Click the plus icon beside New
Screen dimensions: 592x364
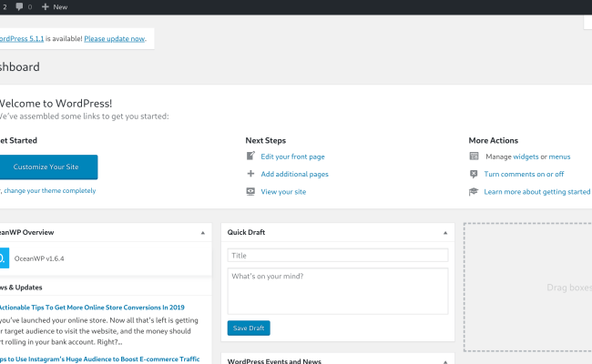click(46, 6)
